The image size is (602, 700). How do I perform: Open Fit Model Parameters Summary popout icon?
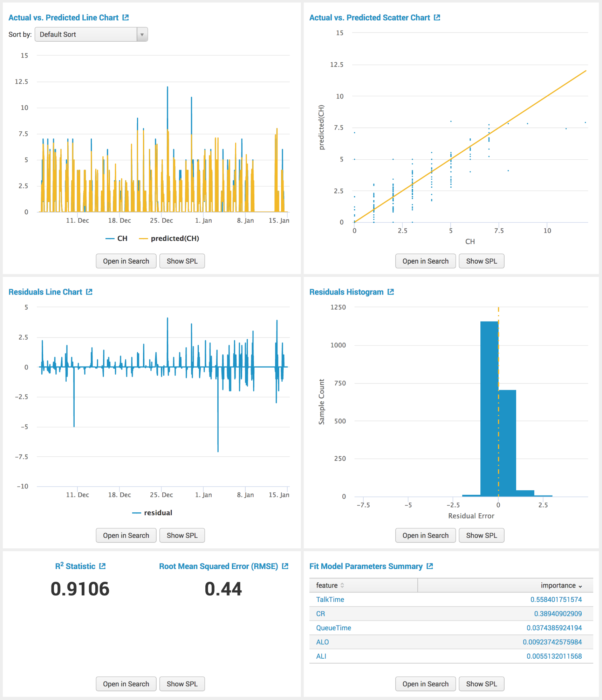[430, 566]
